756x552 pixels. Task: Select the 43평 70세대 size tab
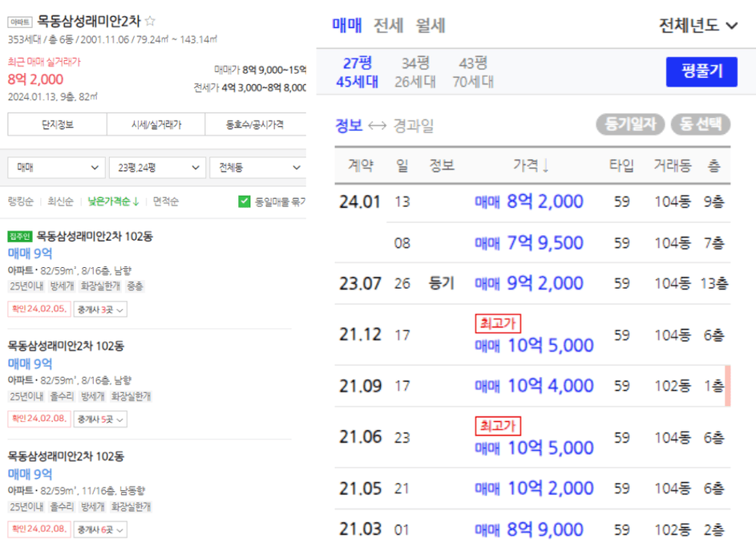coord(473,72)
